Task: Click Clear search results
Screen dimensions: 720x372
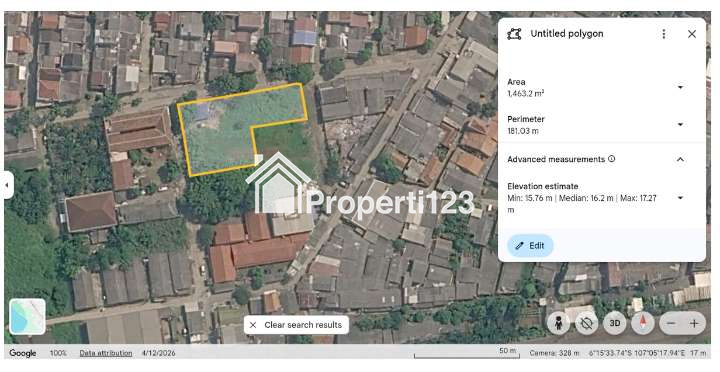Action: point(296,325)
